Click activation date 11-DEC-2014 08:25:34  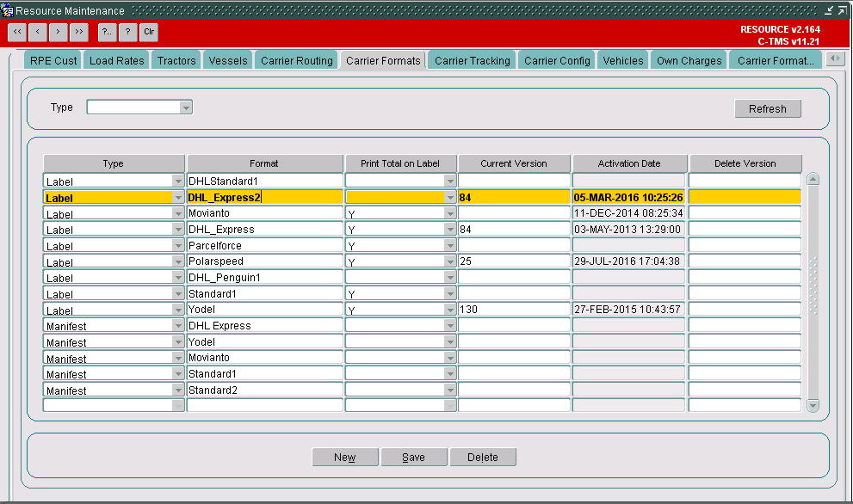tap(629, 213)
